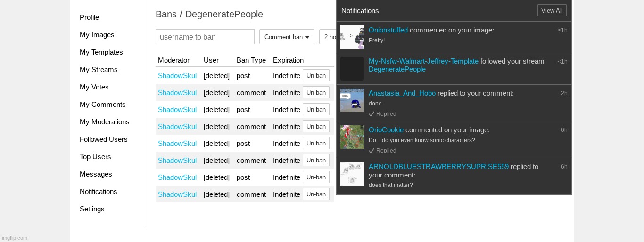
Task: Open My Templates page
Action: (x=101, y=52)
